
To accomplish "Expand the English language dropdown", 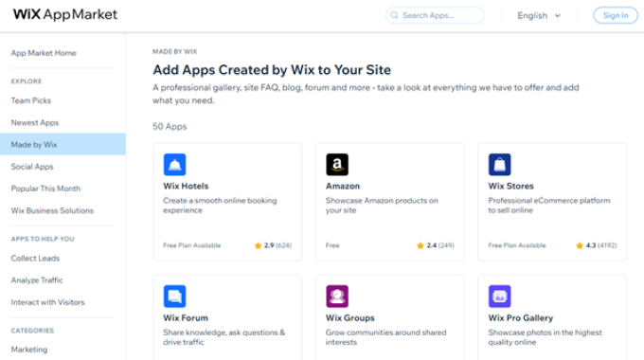I will 539,15.
